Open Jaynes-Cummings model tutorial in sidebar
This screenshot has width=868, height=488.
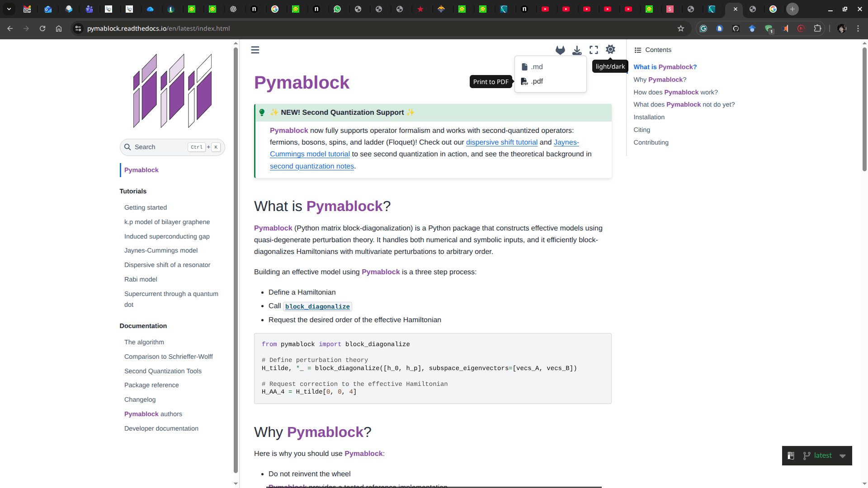(161, 250)
